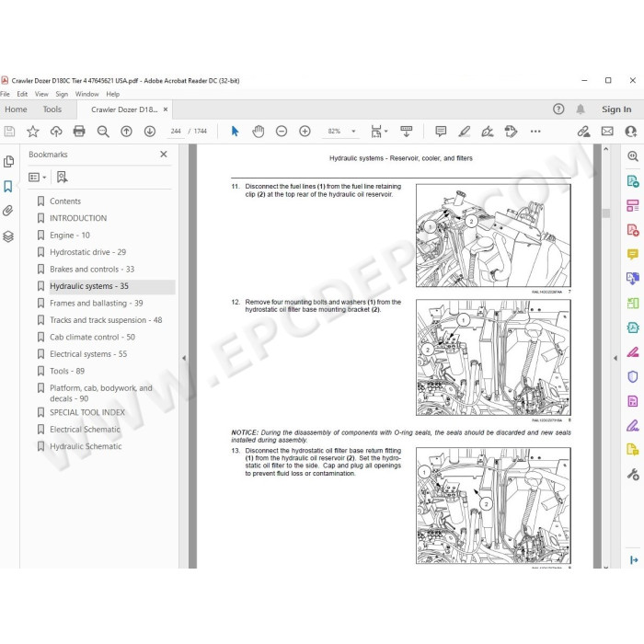Open the Help menu
Viewport: 644px width, 644px height.
coord(113,94)
